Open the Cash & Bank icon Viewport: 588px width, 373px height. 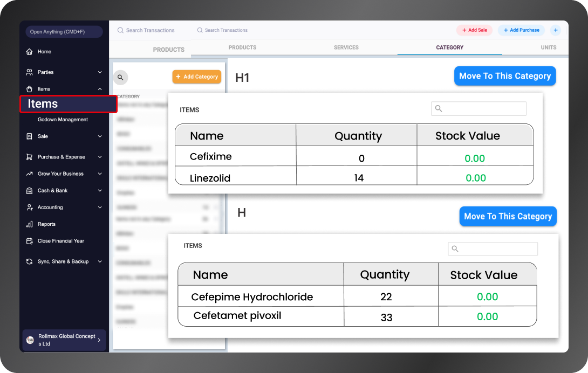pos(29,190)
